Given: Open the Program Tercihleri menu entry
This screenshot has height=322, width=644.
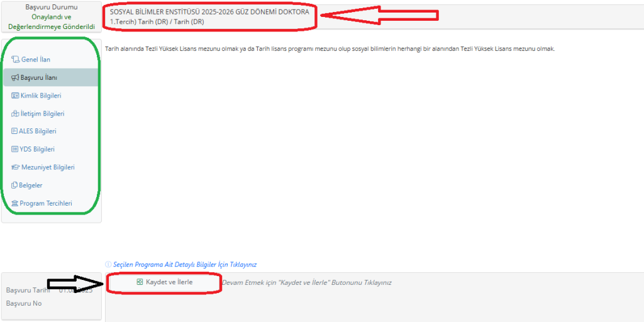Looking at the screenshot, I should point(45,204).
